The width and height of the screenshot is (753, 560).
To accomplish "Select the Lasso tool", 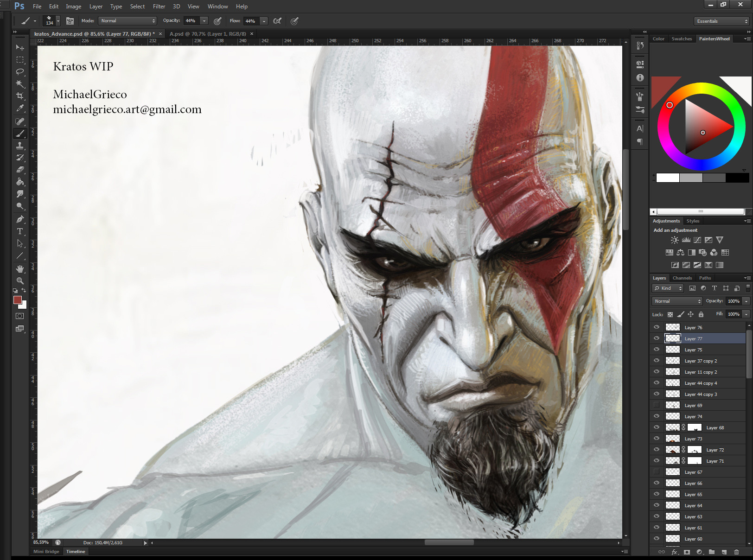I will (20, 72).
